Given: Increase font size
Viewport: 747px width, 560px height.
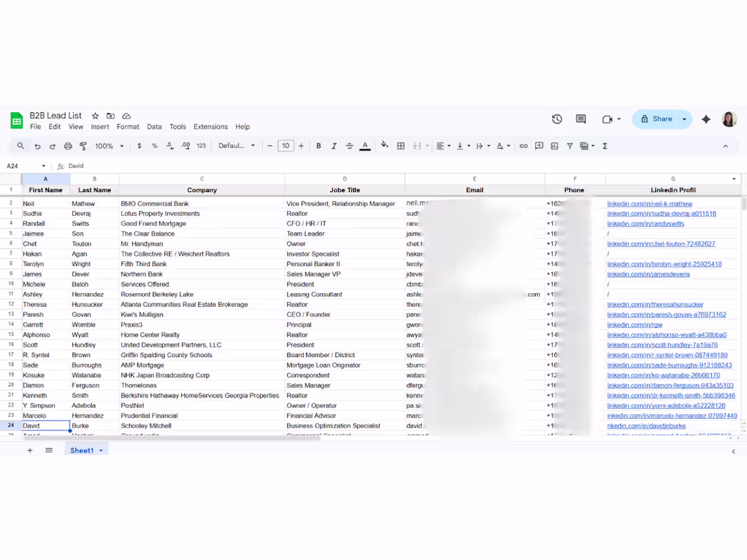Looking at the screenshot, I should tap(301, 146).
